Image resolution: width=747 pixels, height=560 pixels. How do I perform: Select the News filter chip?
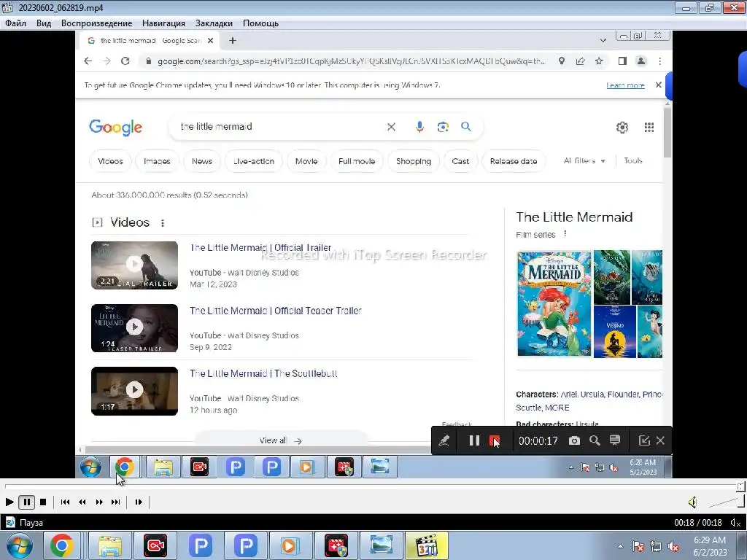click(202, 161)
